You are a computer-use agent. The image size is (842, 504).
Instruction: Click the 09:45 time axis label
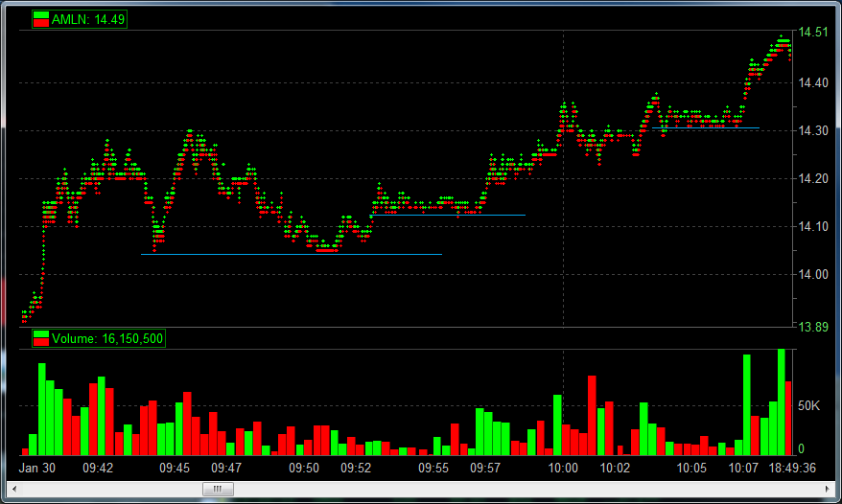pos(175,468)
